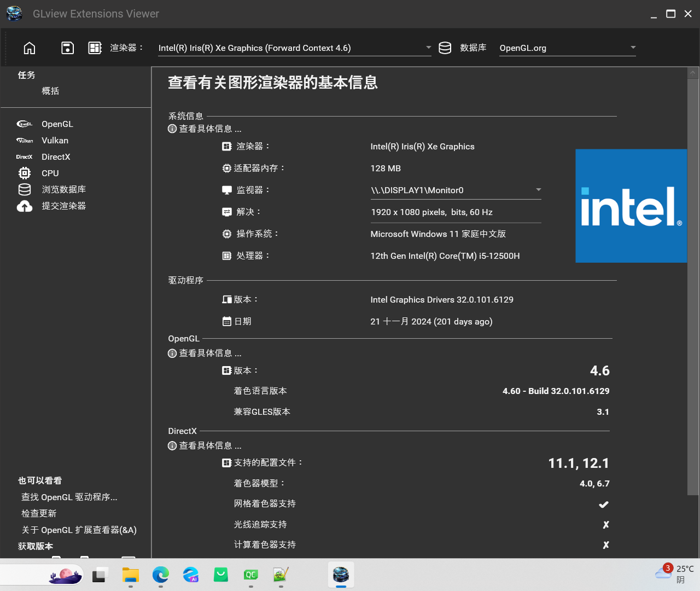Image resolution: width=700 pixels, height=591 pixels.
Task: Click the 适配器内存 chip icon
Action: (227, 169)
